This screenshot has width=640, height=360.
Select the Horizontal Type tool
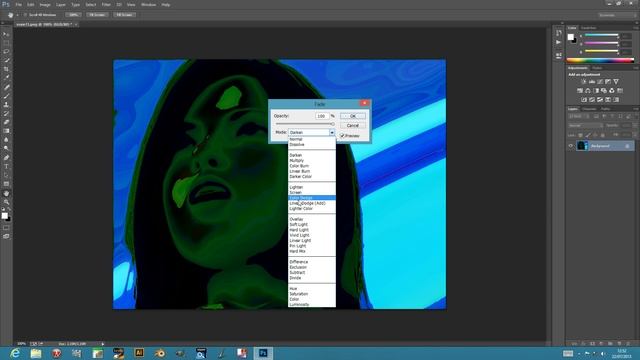coord(6,167)
